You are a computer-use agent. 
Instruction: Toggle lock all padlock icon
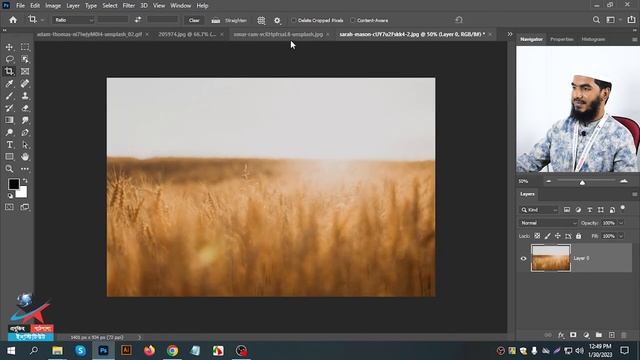pyautogui.click(x=578, y=236)
